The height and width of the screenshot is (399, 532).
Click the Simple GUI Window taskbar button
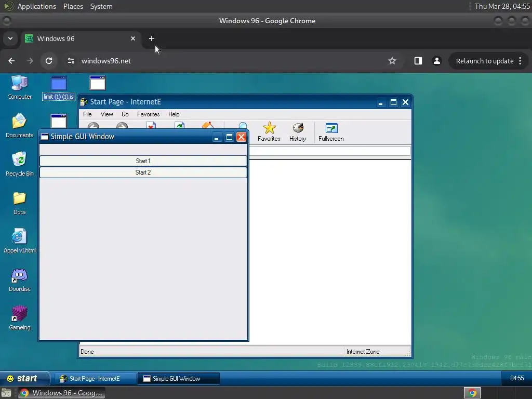pos(179,379)
